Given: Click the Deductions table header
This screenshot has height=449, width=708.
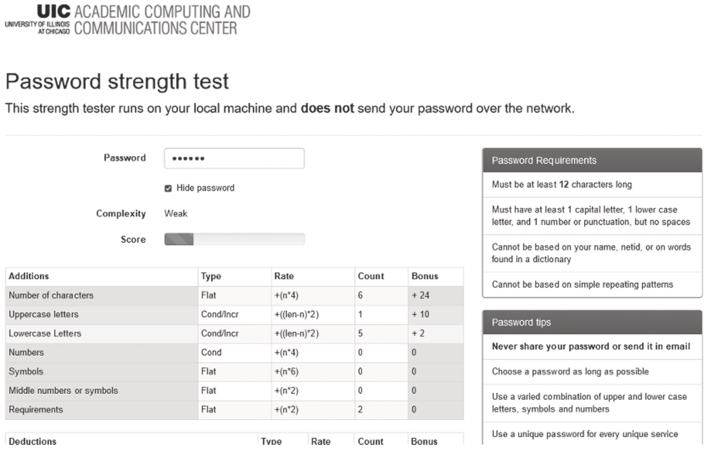Looking at the screenshot, I should (x=33, y=441).
